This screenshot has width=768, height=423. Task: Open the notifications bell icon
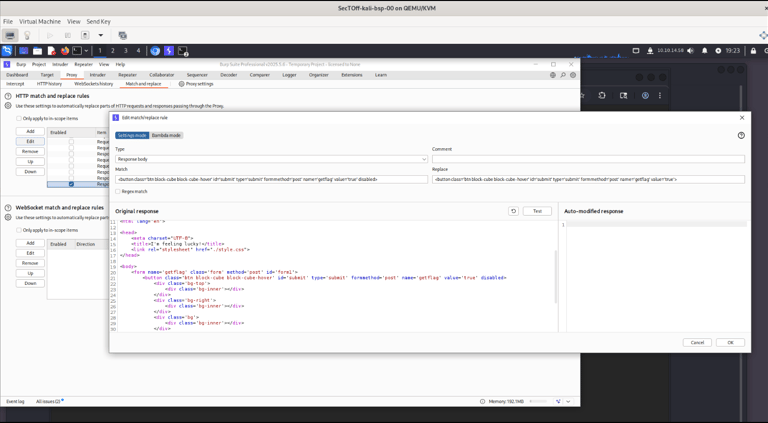tap(704, 50)
